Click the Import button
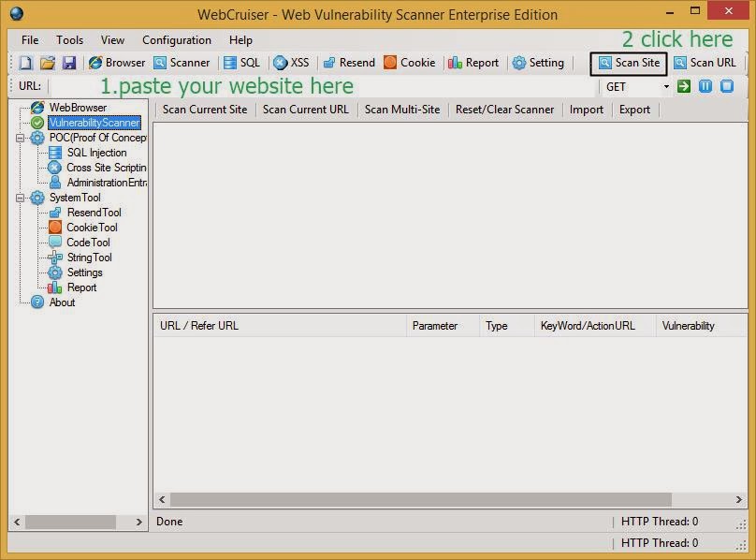 587,110
